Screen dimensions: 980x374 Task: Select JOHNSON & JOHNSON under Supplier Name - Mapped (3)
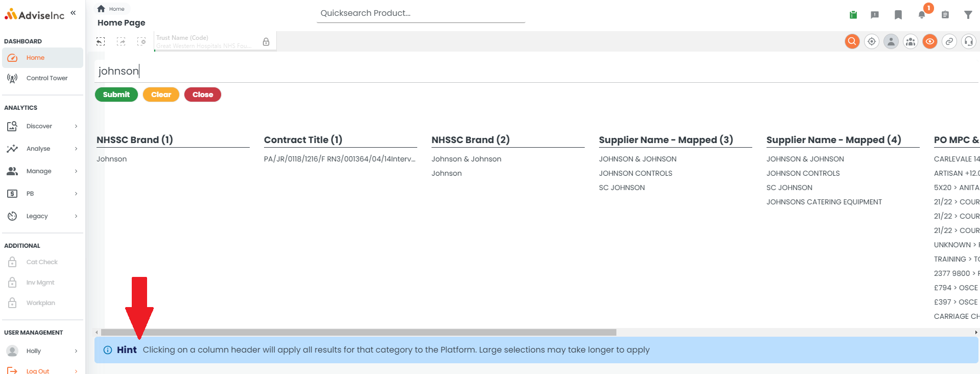click(638, 159)
